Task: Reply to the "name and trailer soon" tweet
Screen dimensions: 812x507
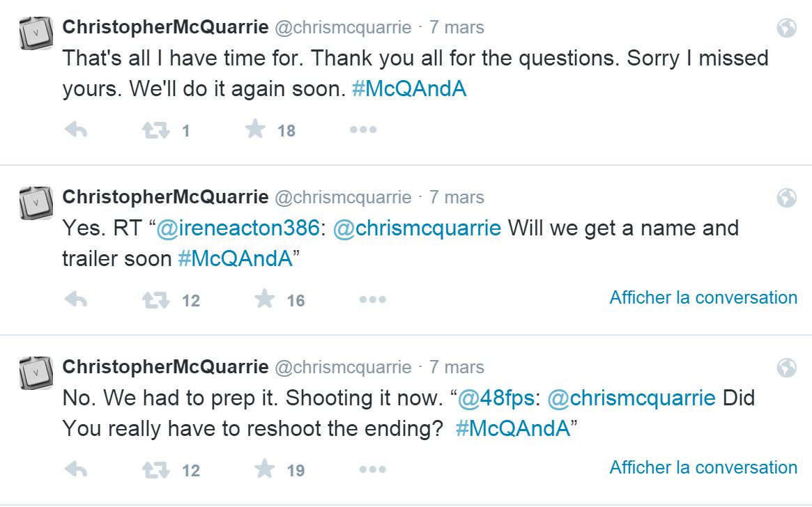Action: pos(75,299)
